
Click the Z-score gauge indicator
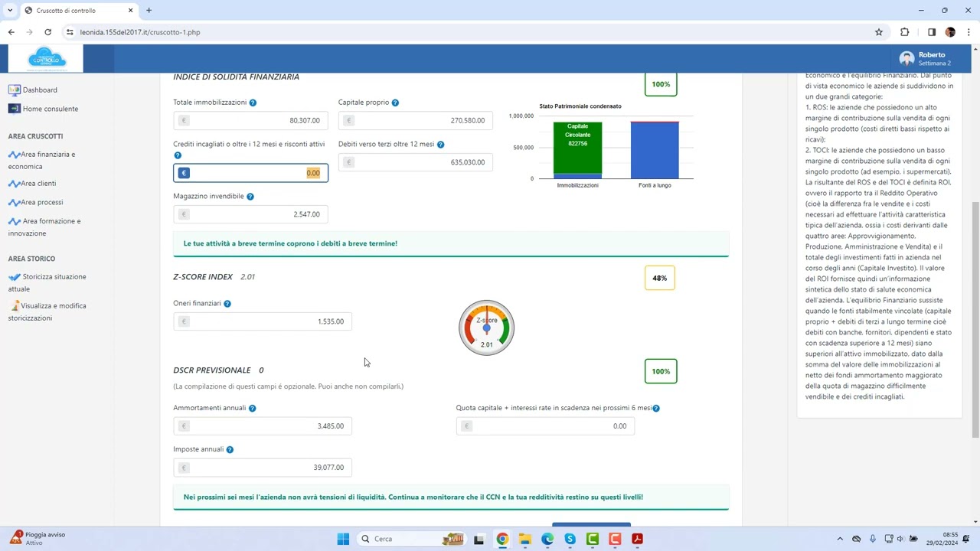click(x=486, y=328)
